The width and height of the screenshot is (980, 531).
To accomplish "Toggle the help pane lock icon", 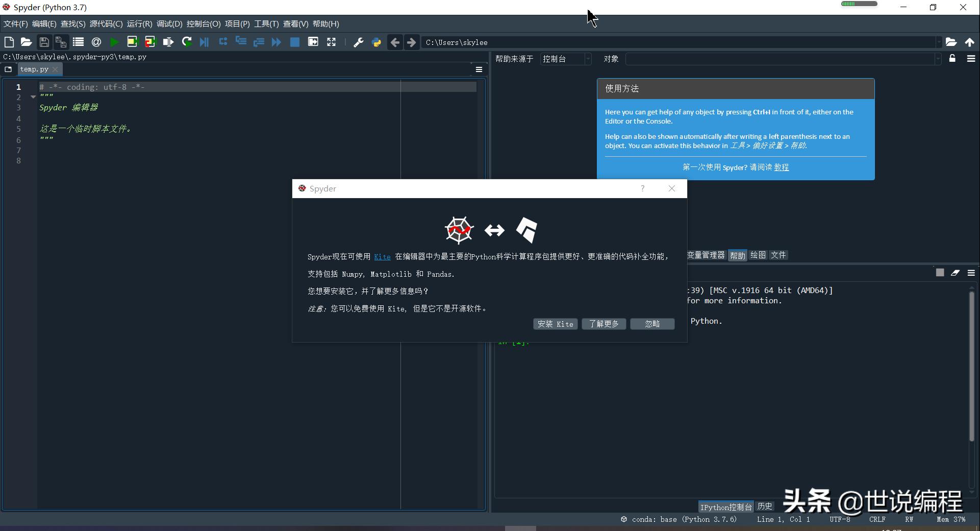I will (952, 58).
